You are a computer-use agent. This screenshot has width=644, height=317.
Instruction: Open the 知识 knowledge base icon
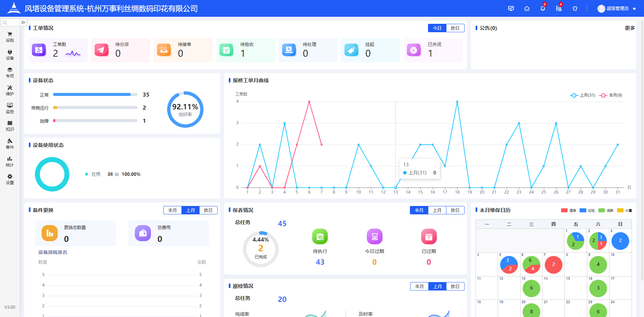coord(10,125)
